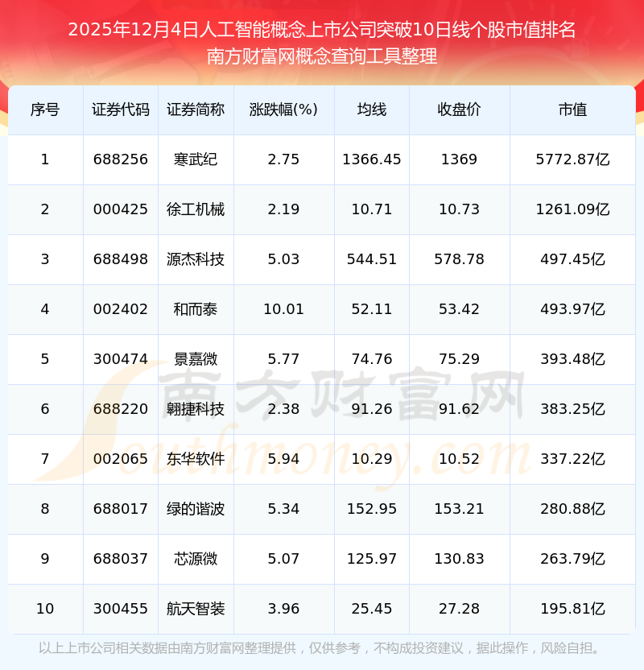This screenshot has width=644, height=670.
Task: Click market cap 1261.09亿
Action: coord(572,209)
